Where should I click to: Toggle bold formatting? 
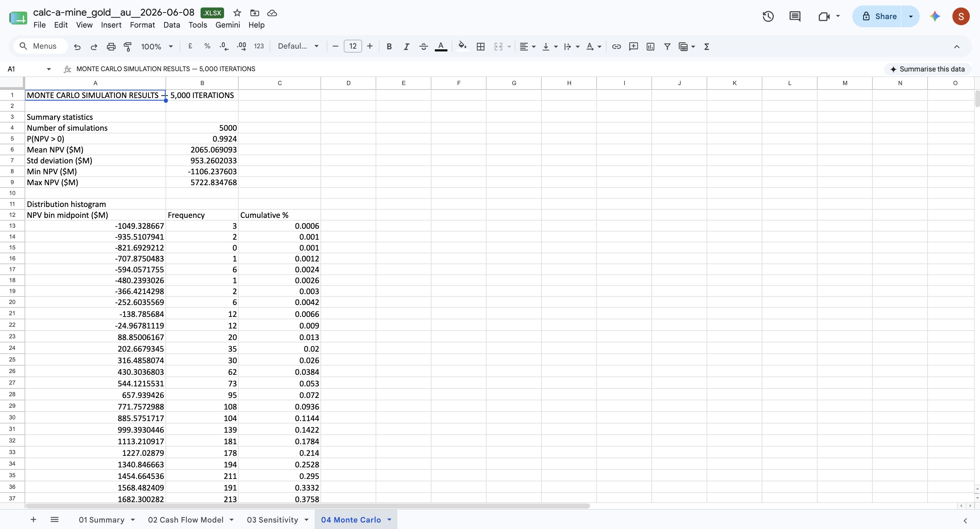[389, 46]
